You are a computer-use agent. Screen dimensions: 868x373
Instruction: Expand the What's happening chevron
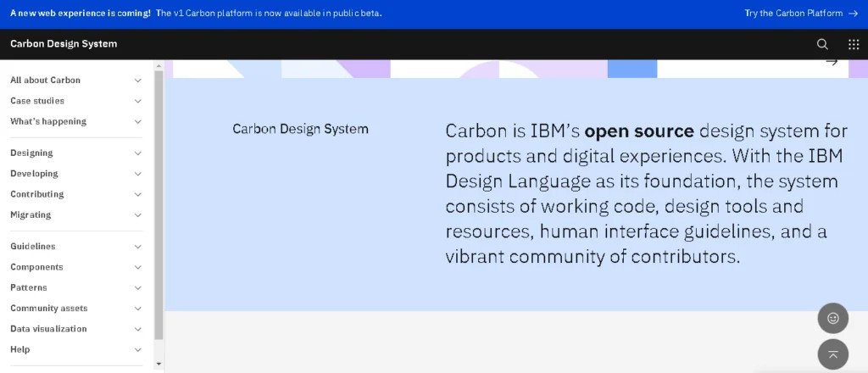point(138,122)
